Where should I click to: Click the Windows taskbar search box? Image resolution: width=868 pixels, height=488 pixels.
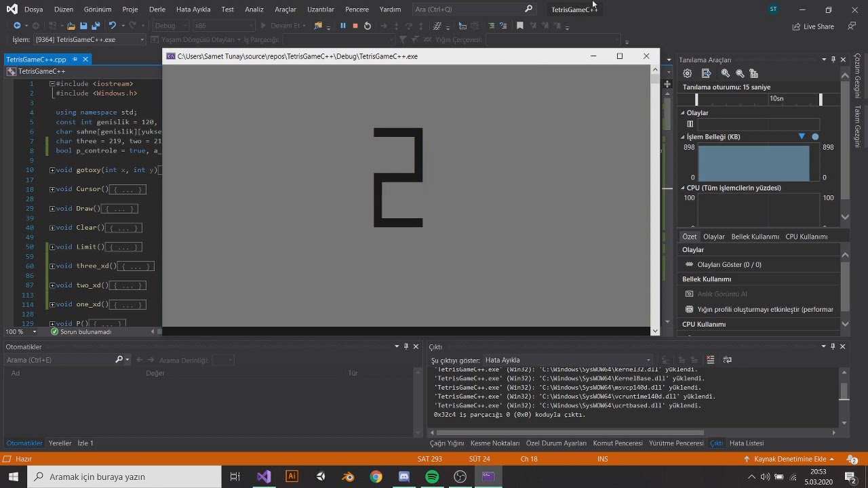pos(124,476)
